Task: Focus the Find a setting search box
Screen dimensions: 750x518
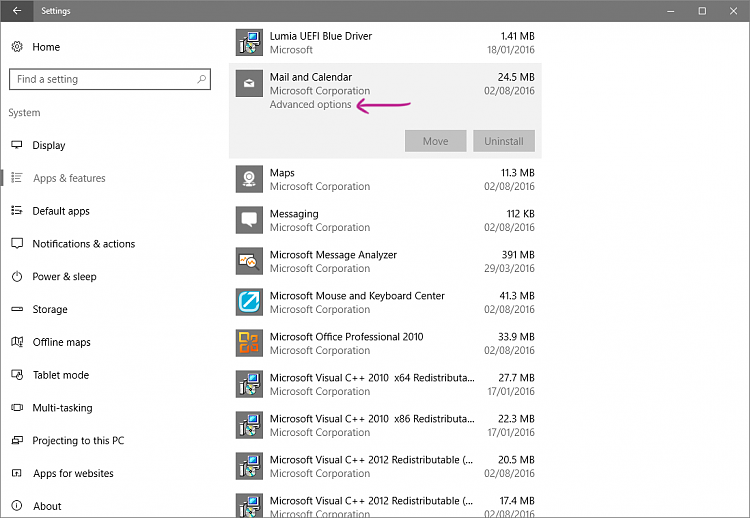Action: (110, 79)
